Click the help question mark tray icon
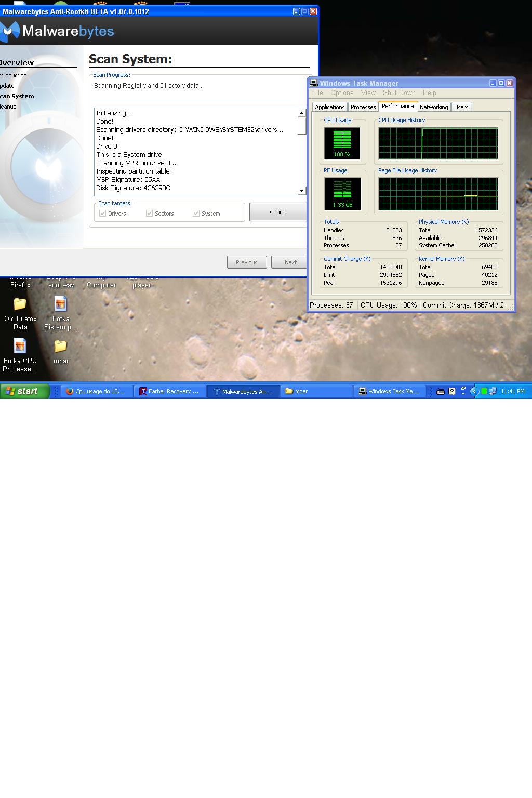Screen dimensions: 532x798 click(451, 392)
